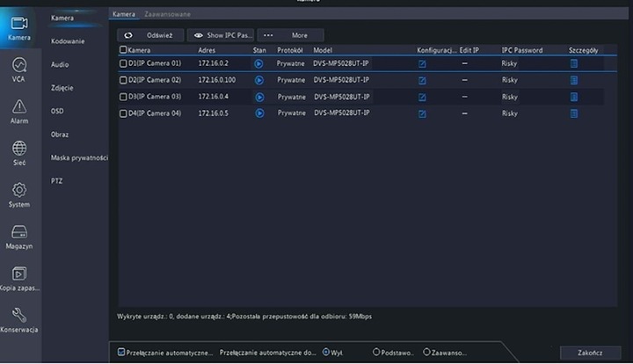
Task: Select the Podstawowe radio option
Action: click(376, 353)
